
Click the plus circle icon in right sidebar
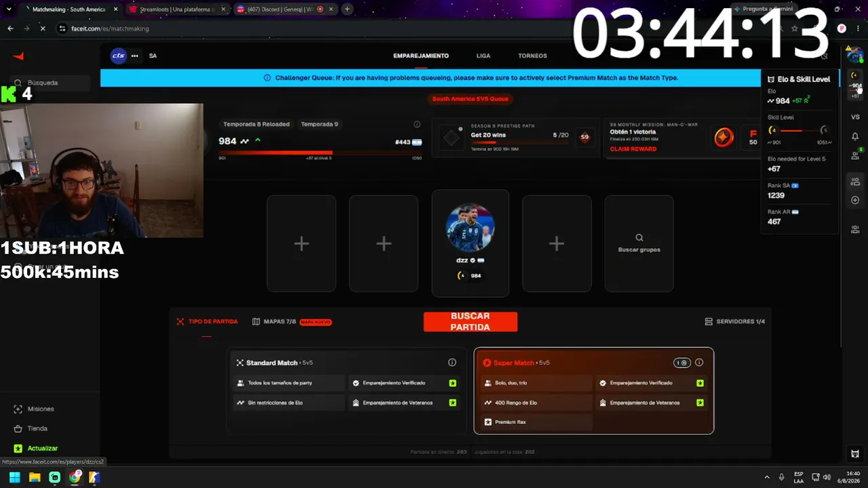(855, 201)
